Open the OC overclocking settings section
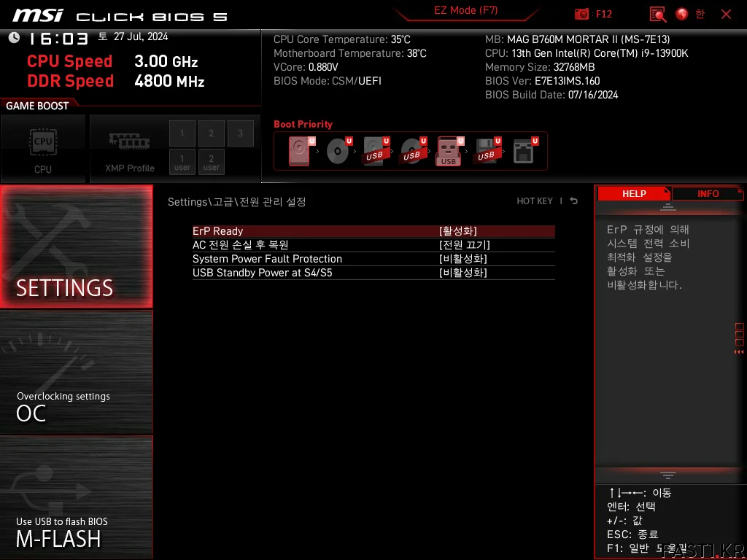 [x=76, y=373]
